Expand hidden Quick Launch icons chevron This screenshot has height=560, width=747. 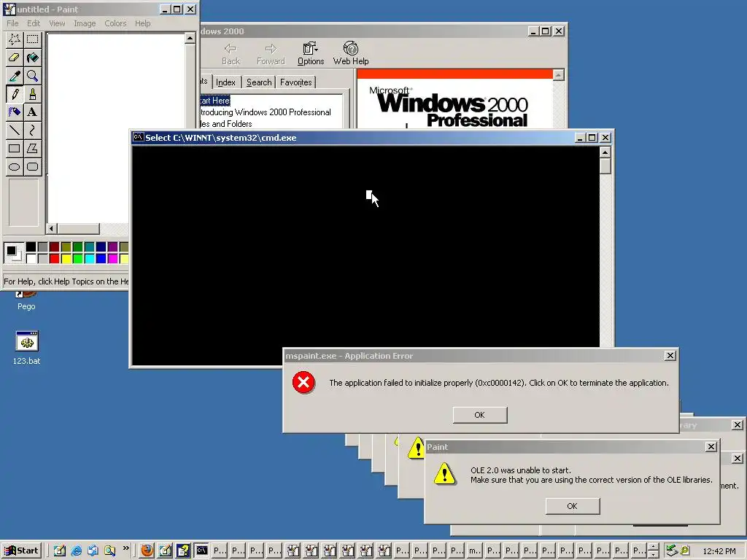tap(125, 548)
